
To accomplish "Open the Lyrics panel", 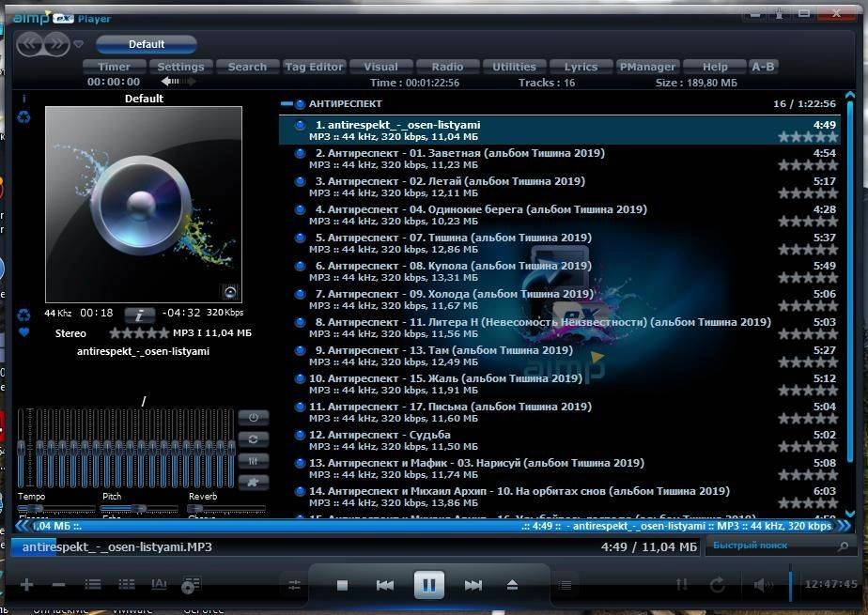I will pos(581,67).
